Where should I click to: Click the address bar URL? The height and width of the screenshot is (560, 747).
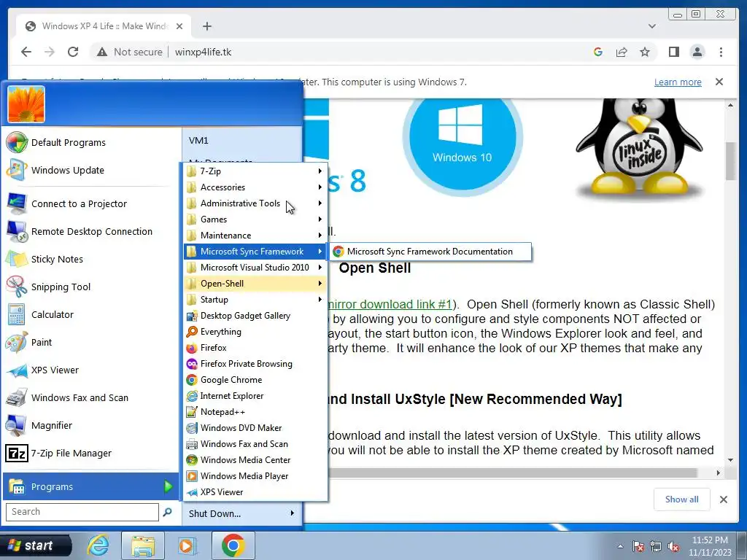pyautogui.click(x=203, y=52)
